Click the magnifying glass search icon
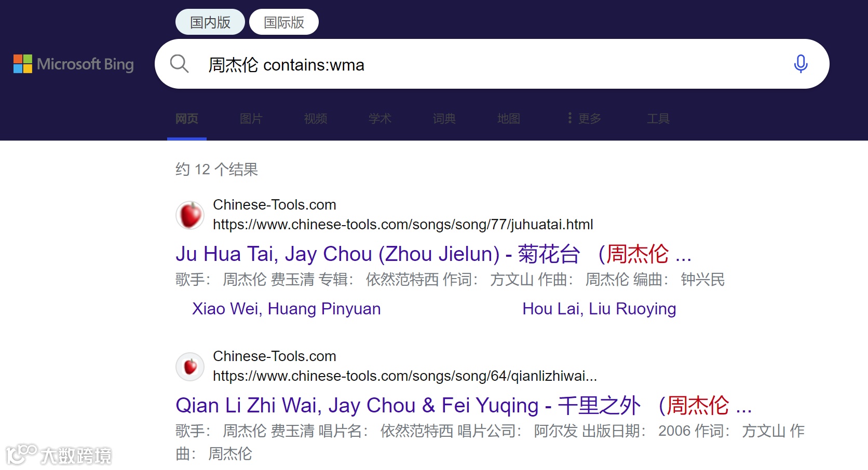The height and width of the screenshot is (470, 868). click(179, 63)
